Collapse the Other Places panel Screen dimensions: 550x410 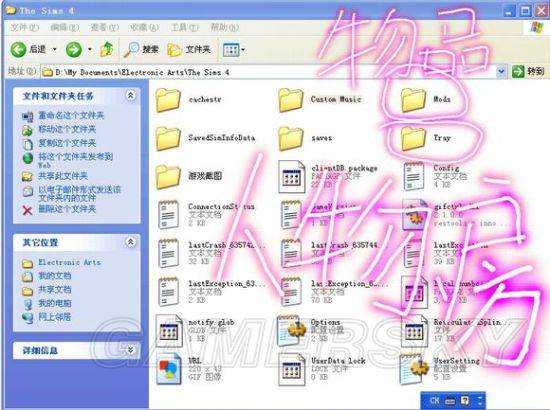pyautogui.click(x=130, y=242)
